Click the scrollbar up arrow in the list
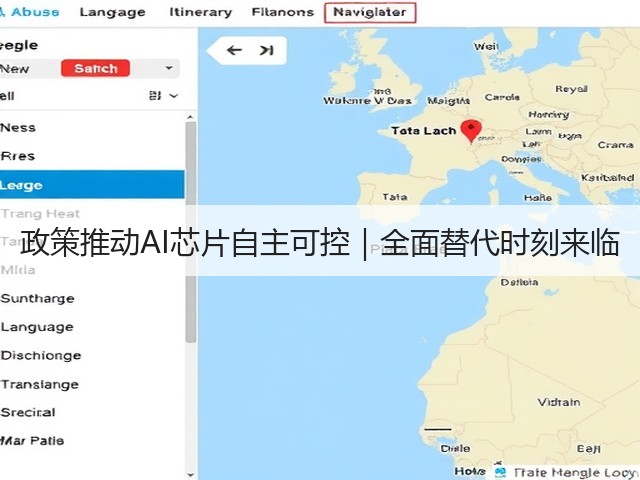Screen dimensions: 640x480 coord(190,118)
